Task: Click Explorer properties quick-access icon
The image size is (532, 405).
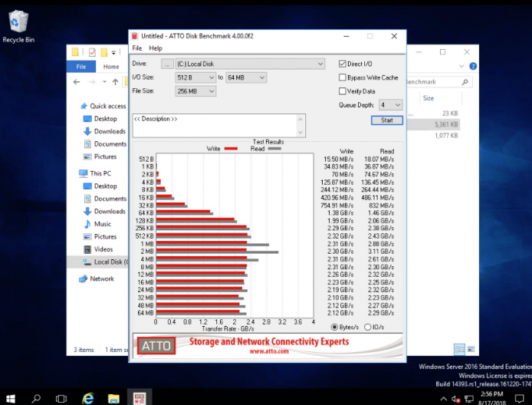Action: [x=92, y=53]
